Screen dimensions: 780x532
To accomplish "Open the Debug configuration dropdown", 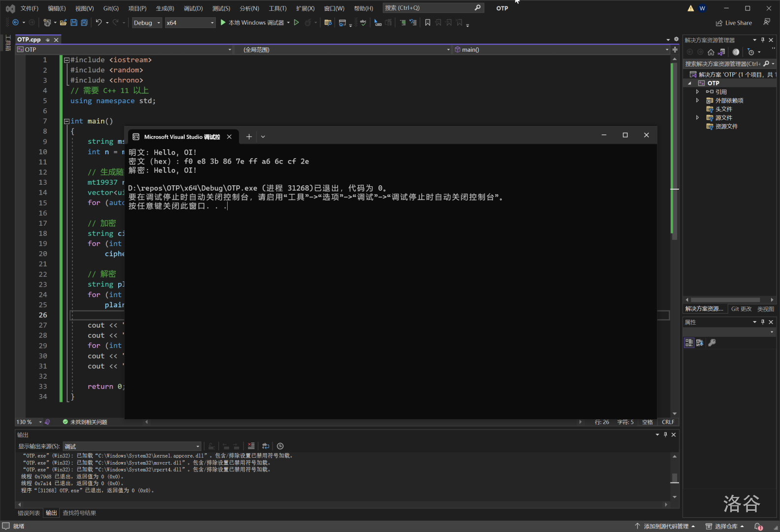I will coord(147,23).
